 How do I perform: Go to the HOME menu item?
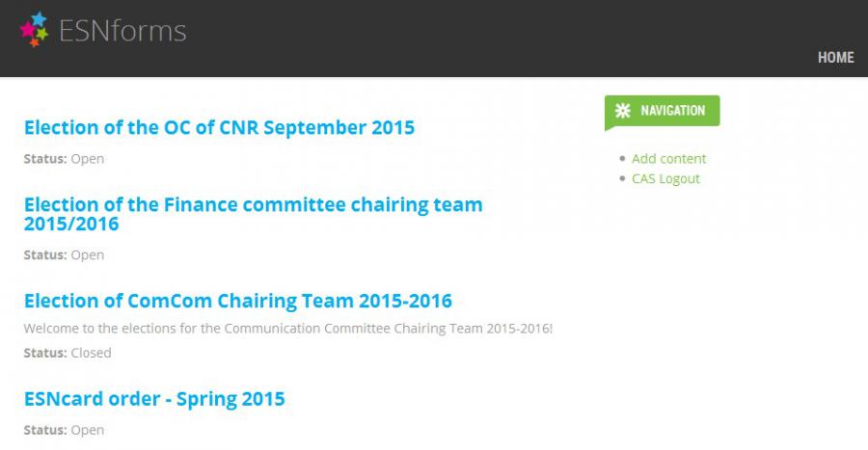836,58
